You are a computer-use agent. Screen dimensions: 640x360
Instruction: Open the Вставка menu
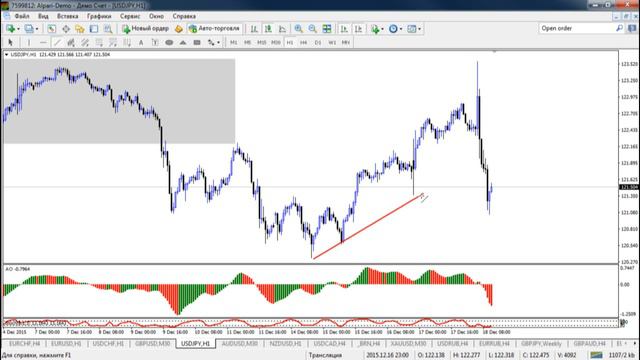[x=67, y=16]
